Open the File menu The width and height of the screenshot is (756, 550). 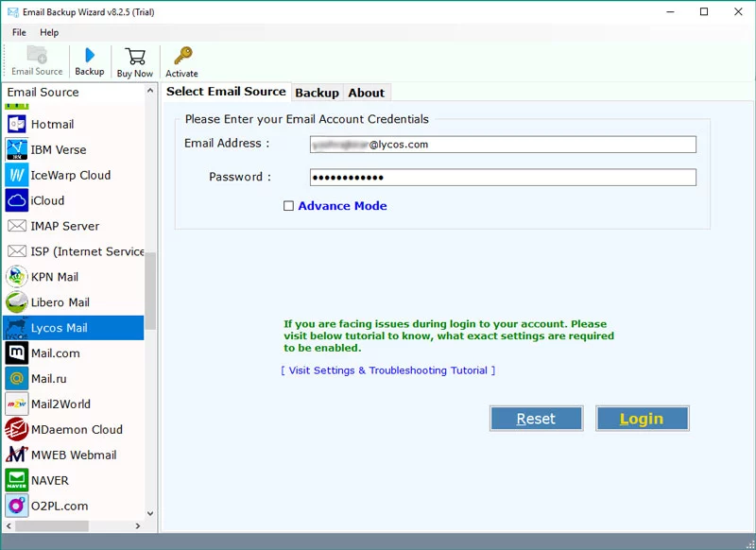click(x=19, y=32)
